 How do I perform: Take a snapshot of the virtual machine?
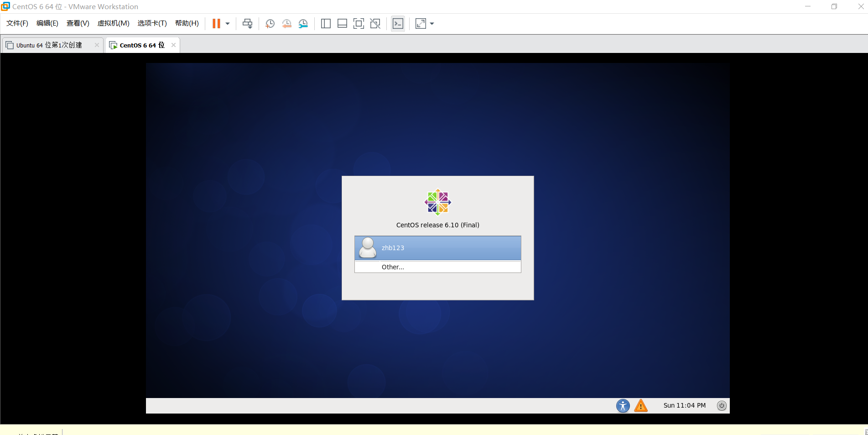point(270,24)
